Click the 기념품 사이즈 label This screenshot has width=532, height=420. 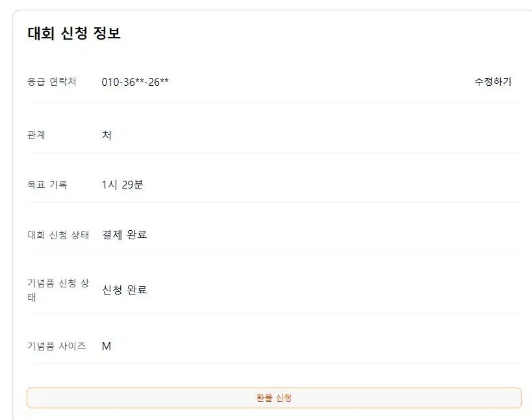pos(57,346)
